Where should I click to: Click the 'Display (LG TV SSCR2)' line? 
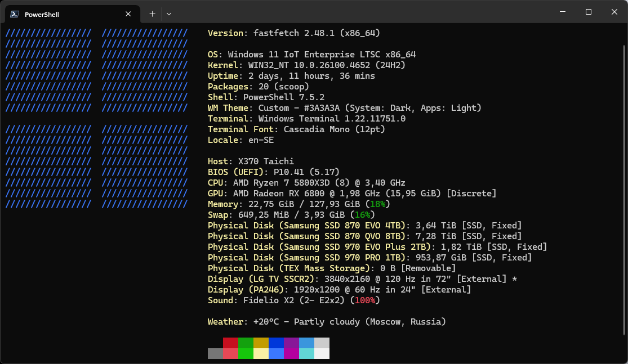pos(363,279)
